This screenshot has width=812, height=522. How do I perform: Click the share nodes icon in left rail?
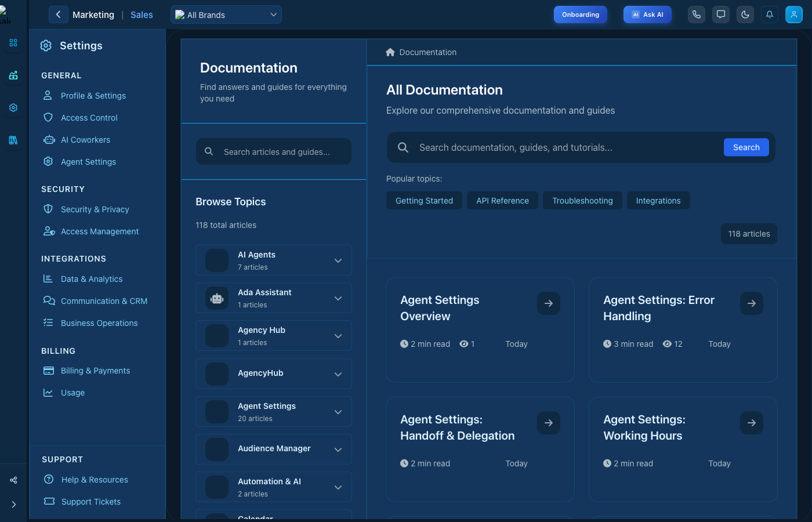13,480
